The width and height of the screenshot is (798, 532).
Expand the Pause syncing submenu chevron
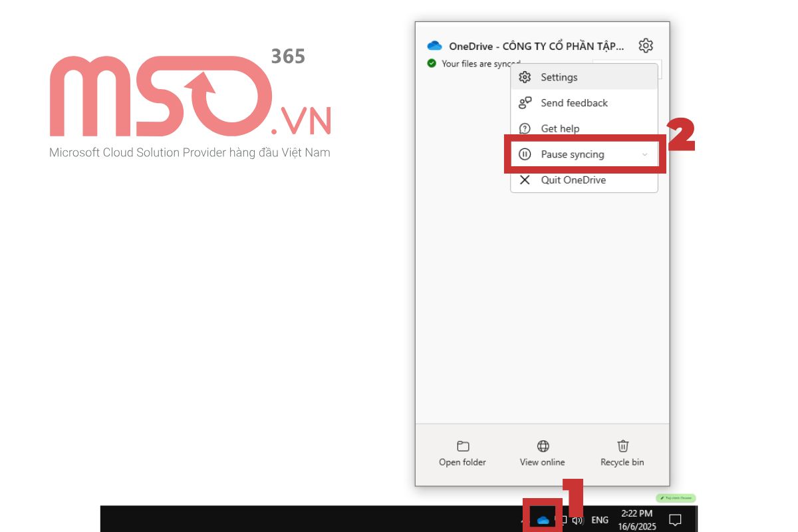tap(644, 154)
